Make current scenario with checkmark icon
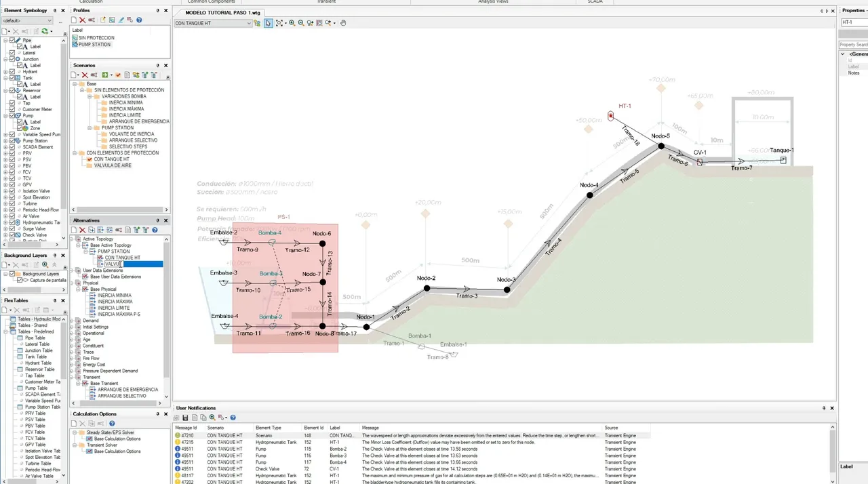 118,75
